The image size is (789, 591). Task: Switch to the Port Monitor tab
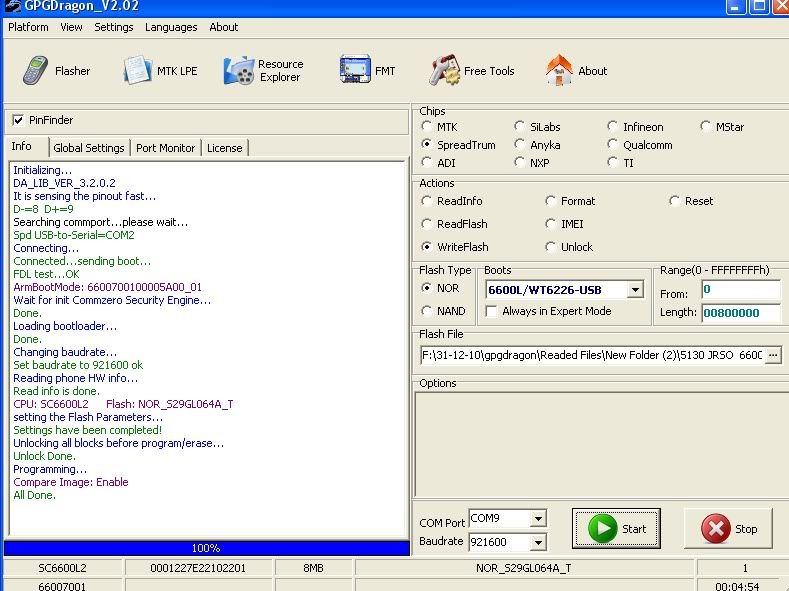click(165, 148)
